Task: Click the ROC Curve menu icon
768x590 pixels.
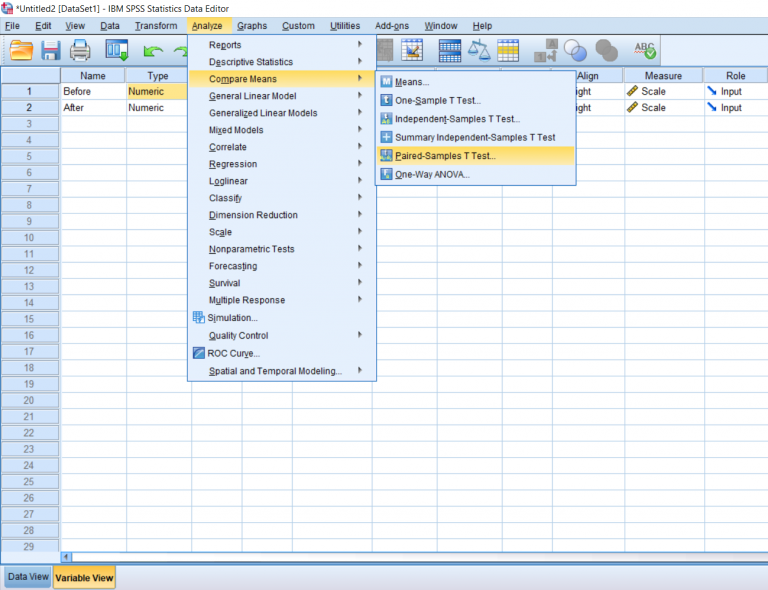Action: coord(198,353)
